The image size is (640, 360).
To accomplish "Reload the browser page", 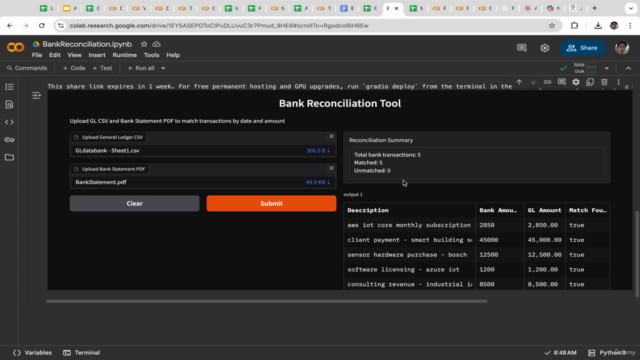I will click(x=42, y=25).
